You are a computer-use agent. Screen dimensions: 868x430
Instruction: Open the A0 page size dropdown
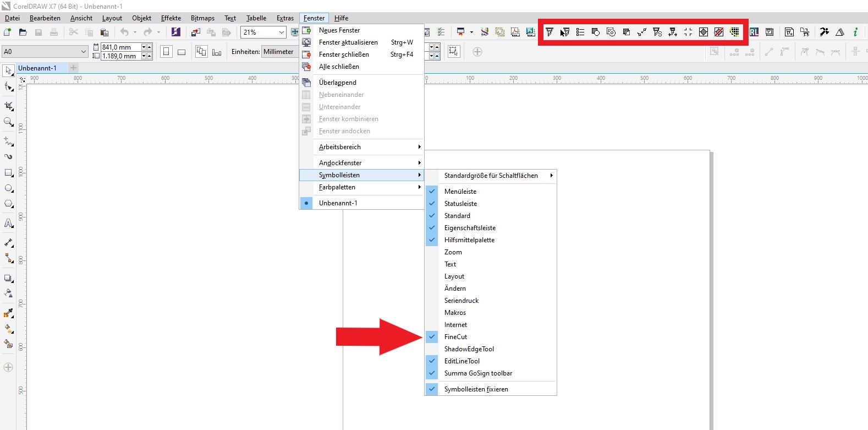84,52
